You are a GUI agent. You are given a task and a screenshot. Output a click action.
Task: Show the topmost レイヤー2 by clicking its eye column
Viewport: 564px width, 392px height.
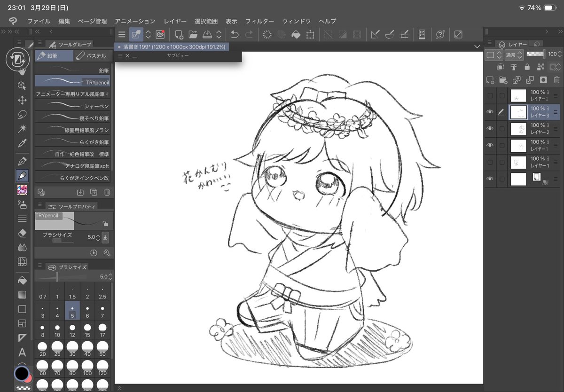490,95
